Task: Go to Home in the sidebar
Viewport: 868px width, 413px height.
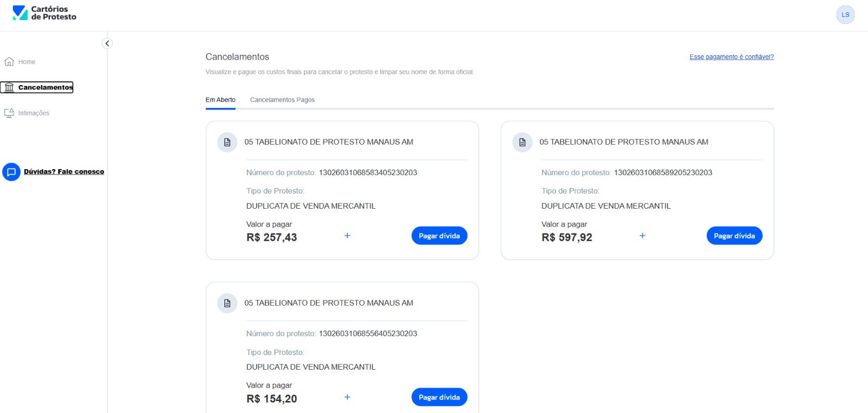Action: [x=27, y=62]
